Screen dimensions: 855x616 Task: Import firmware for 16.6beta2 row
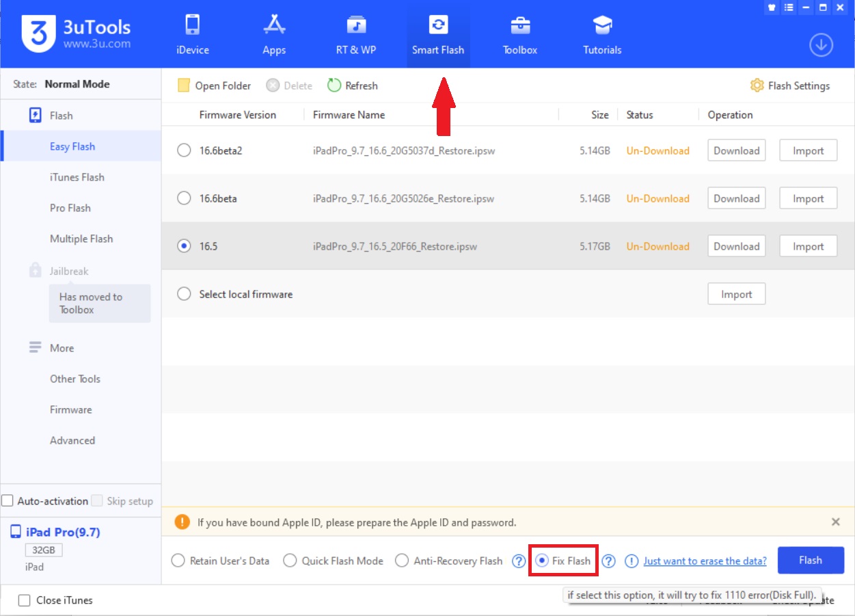click(809, 150)
